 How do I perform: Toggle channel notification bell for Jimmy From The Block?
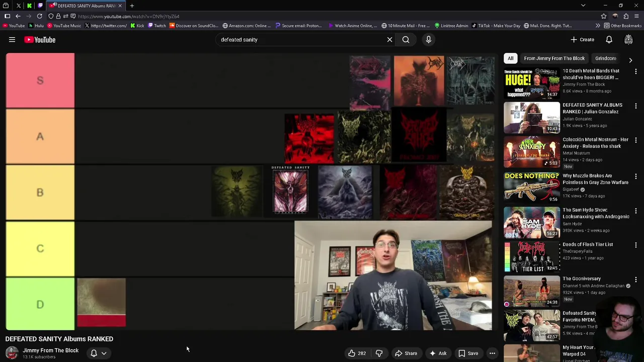tap(94, 353)
